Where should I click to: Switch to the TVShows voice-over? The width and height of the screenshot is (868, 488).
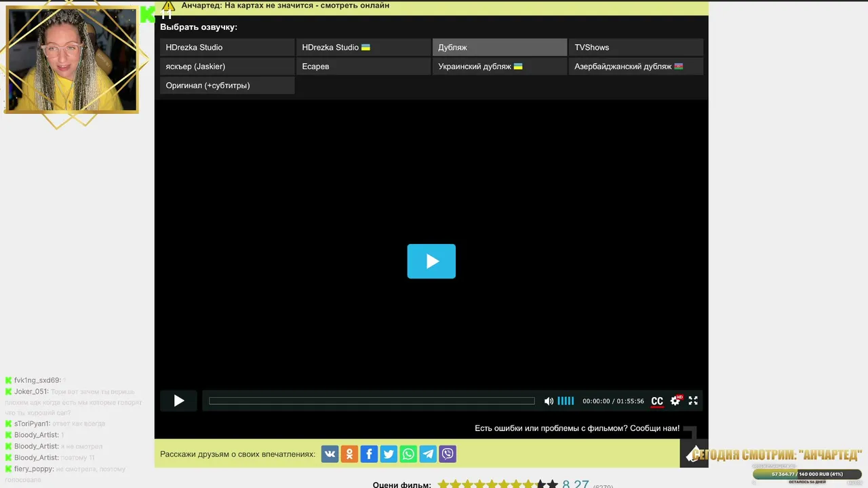636,47
